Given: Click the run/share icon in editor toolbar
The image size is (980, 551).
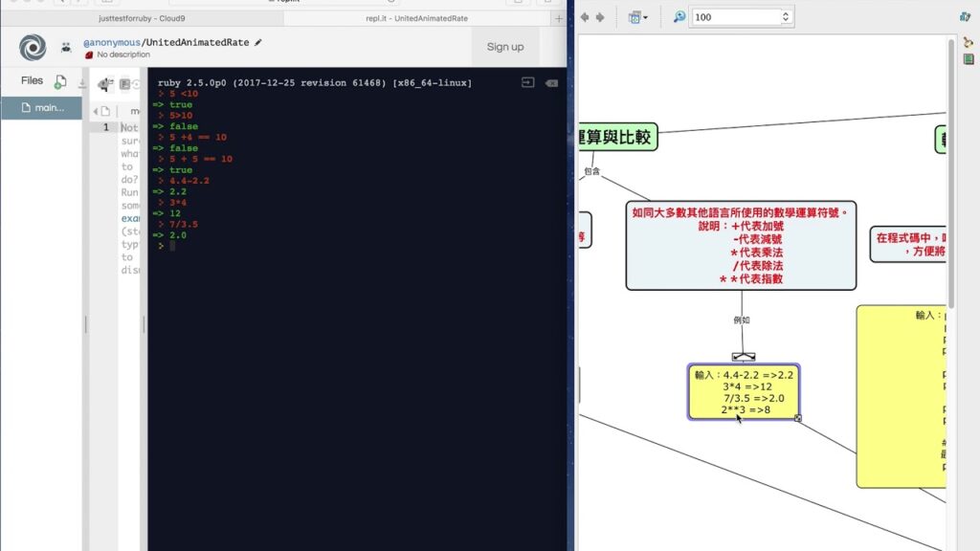Looking at the screenshot, I should pyautogui.click(x=105, y=84).
